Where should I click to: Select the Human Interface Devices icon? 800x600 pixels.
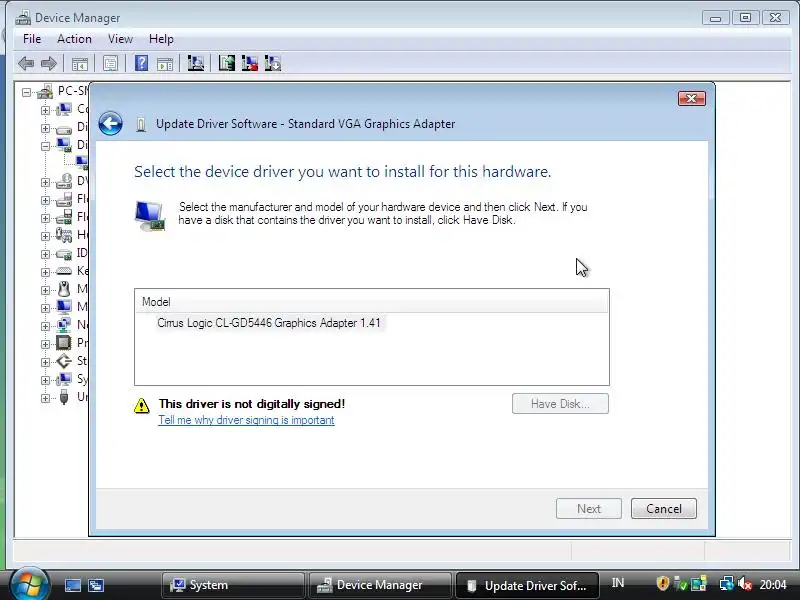click(64, 235)
